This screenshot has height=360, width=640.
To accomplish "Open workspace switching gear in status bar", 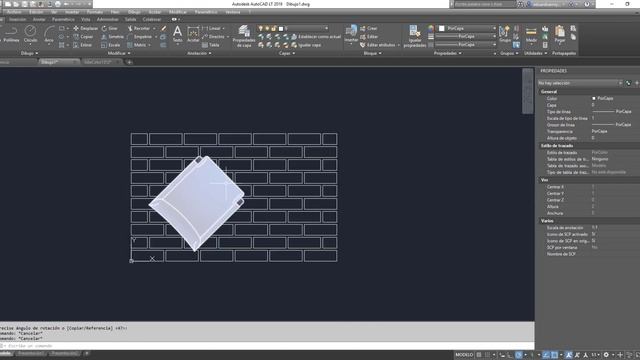I will click(x=606, y=355).
